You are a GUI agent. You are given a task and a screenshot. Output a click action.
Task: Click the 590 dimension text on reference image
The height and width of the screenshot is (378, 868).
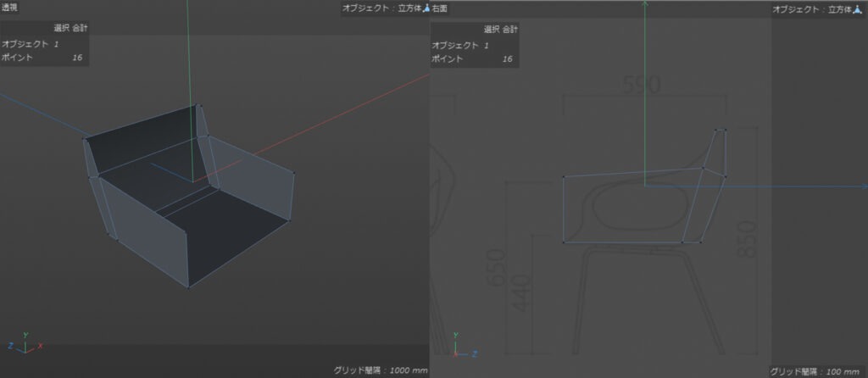tap(643, 85)
